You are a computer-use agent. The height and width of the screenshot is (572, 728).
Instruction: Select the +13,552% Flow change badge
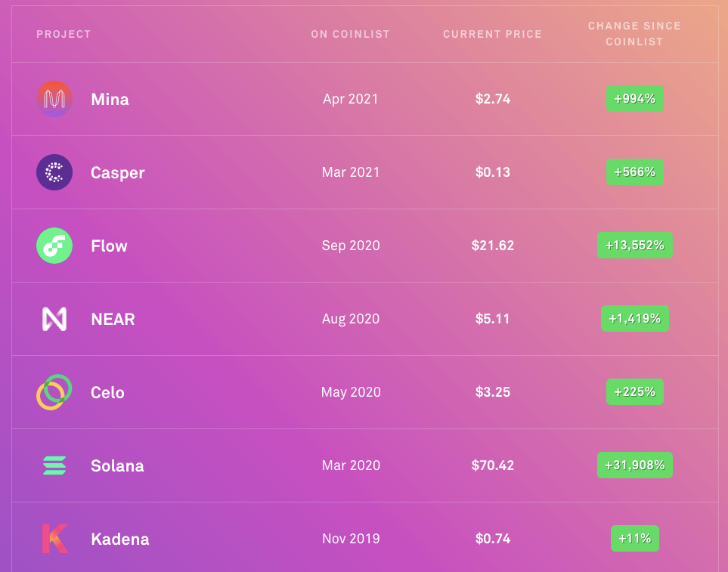tap(634, 246)
